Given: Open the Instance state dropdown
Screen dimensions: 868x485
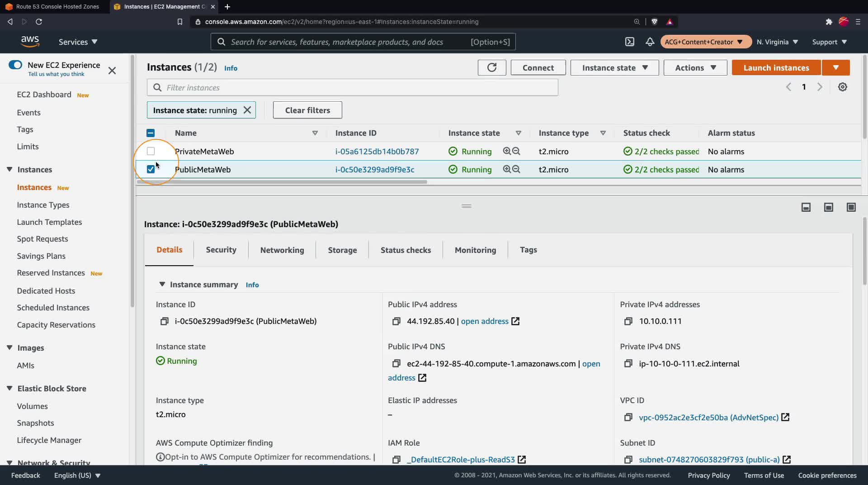Looking at the screenshot, I should [x=614, y=67].
